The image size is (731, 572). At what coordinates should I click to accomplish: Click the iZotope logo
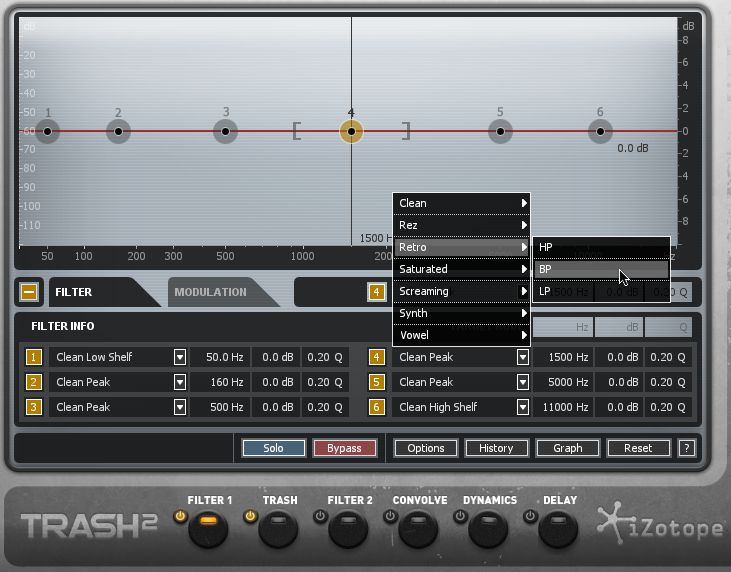[660, 524]
